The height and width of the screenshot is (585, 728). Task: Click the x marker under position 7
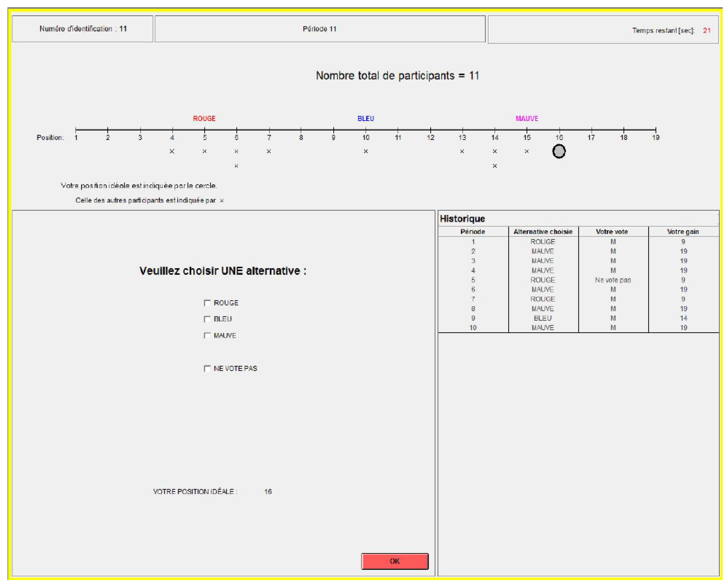click(x=269, y=151)
